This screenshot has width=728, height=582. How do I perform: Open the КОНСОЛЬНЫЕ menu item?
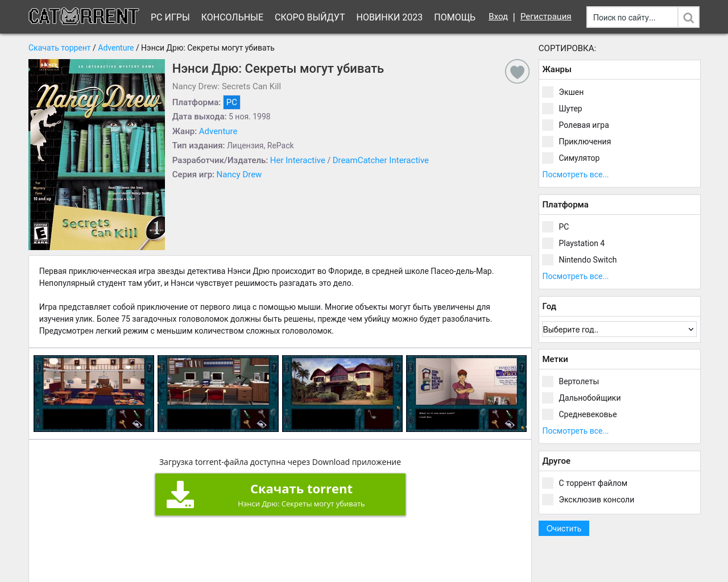[x=232, y=17]
